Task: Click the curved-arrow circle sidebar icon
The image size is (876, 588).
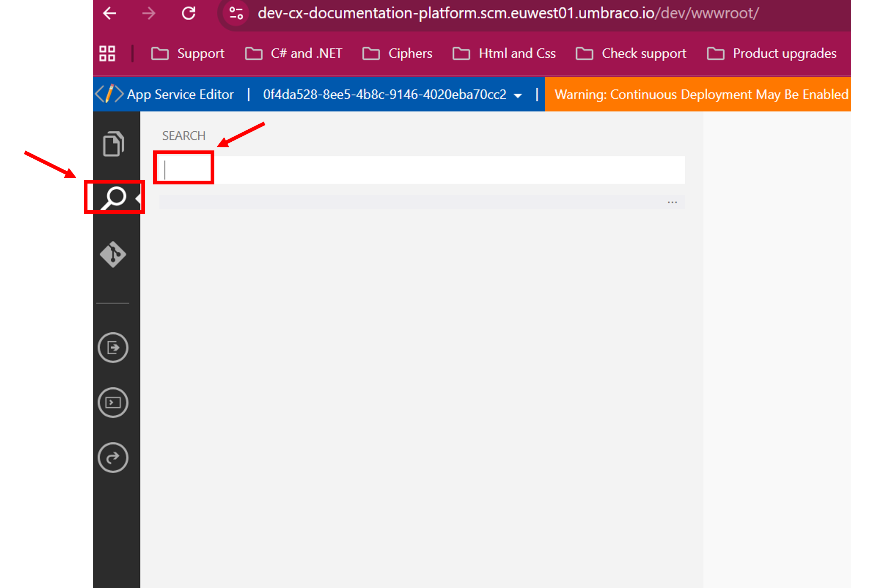Action: tap(113, 457)
